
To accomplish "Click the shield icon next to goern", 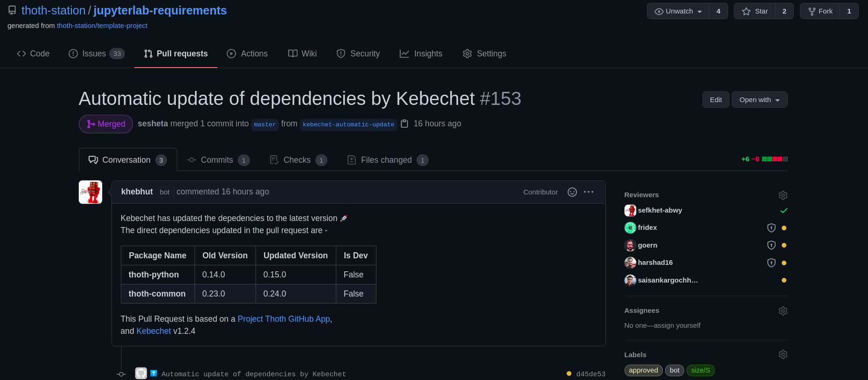I will 771,245.
